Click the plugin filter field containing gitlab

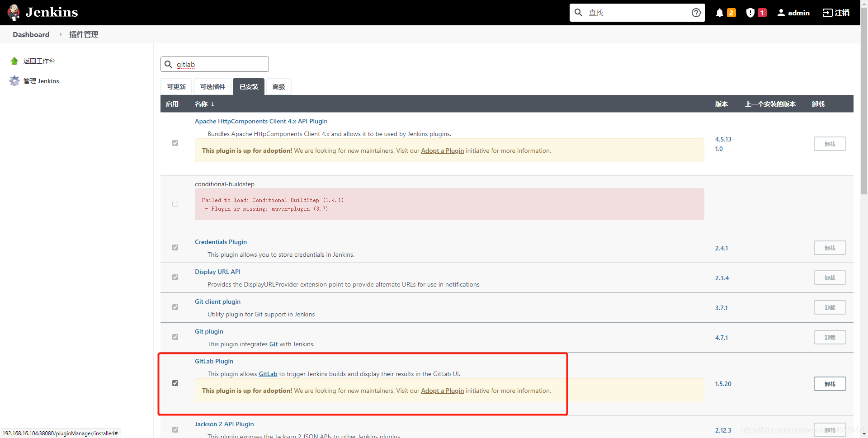pos(215,64)
